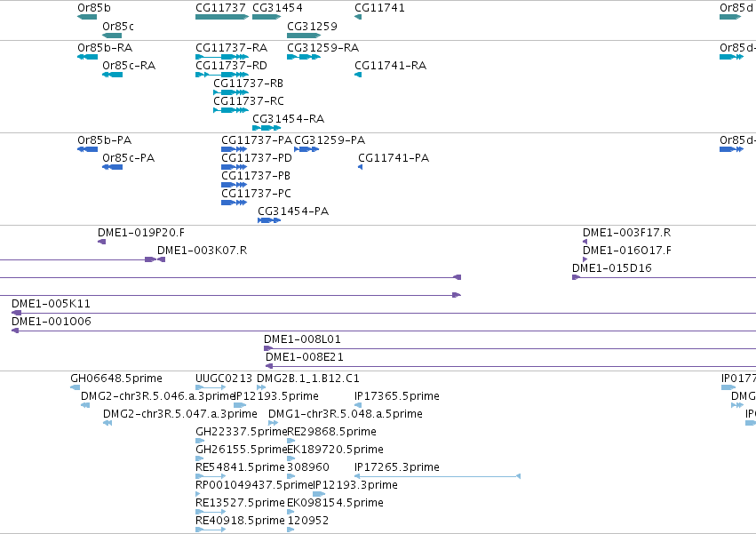Viewport: 756px width, 534px height.
Task: Select the Or85c-RA transcript
Action: point(112,75)
